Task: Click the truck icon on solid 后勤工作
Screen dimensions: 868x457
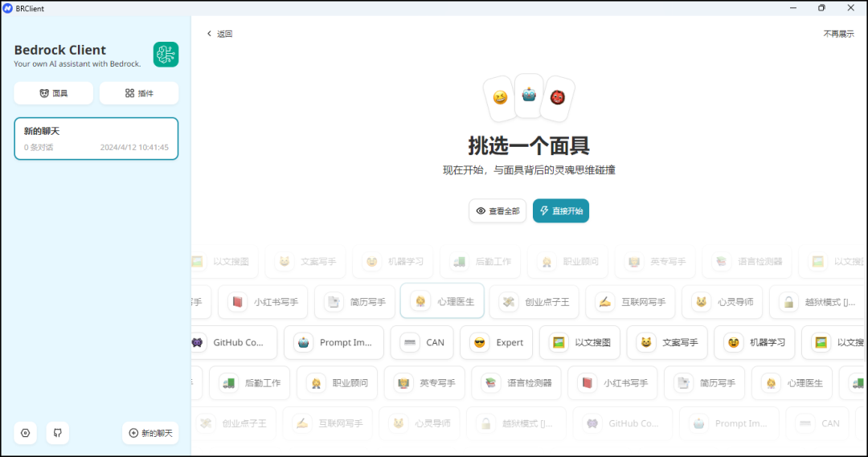Action: tap(228, 383)
